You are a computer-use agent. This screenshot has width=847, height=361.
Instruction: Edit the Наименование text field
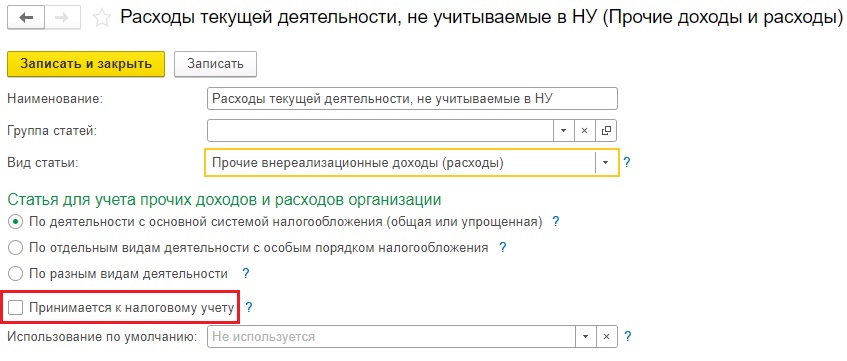(x=412, y=99)
